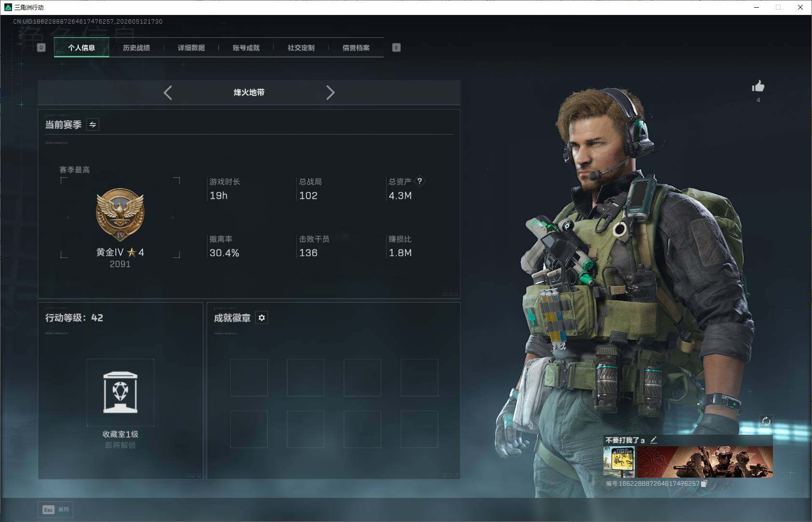Minimize the 三角洲行动 window
Image resolution: width=812 pixels, height=522 pixels.
756,7
